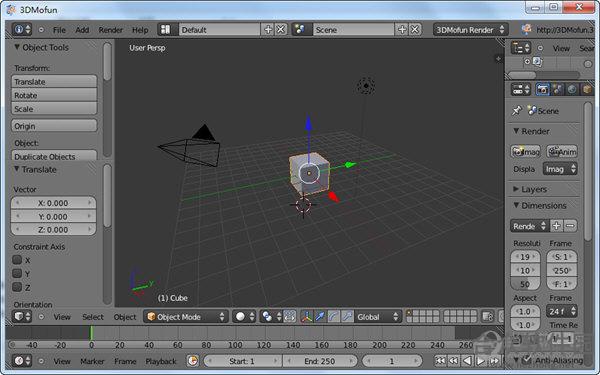Screen dimensions: 600x375
Task: Add a new scene with the plus icon
Action: point(402,29)
